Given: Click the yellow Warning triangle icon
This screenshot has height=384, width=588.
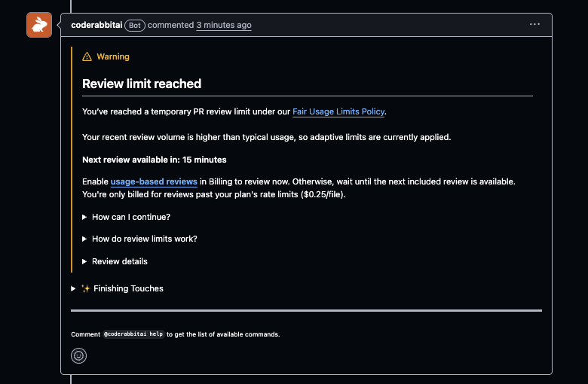Looking at the screenshot, I should 87,56.
